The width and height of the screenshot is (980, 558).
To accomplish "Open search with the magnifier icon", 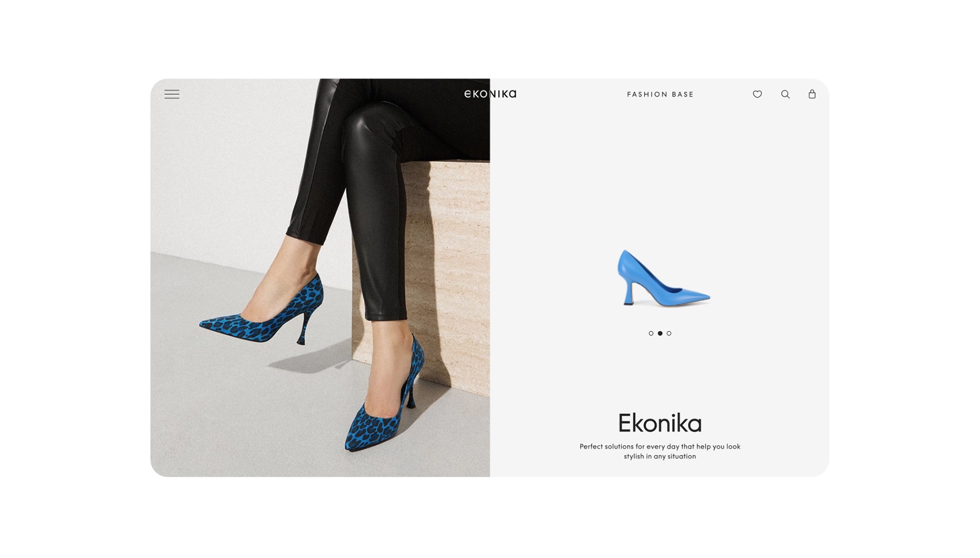I will (785, 94).
